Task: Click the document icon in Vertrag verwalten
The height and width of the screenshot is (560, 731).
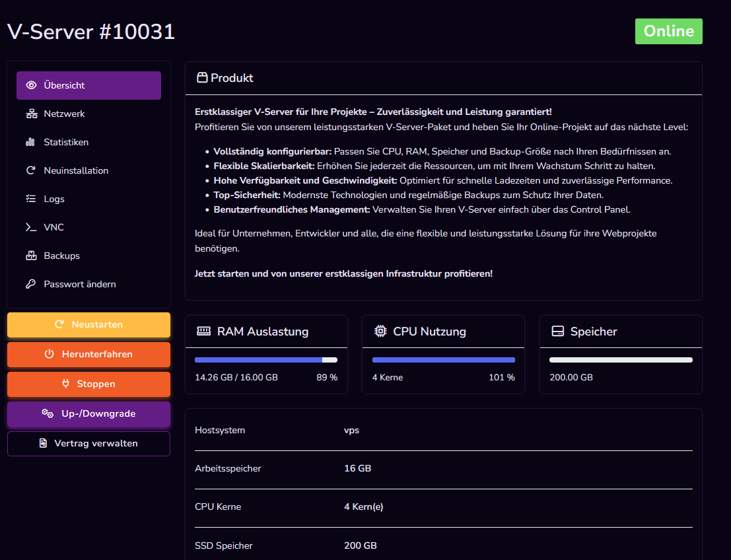Action: [x=43, y=443]
